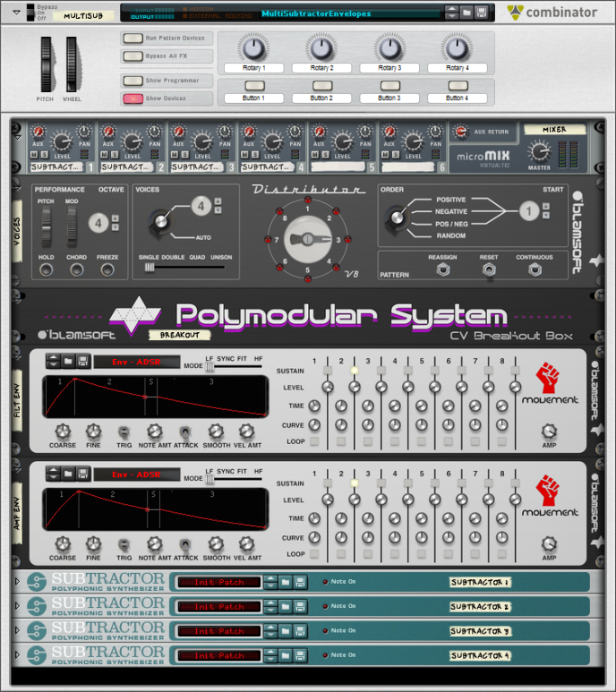Image resolution: width=616 pixels, height=692 pixels.
Task: Click the Single/Double/Quad/Unison voice slider
Action: click(150, 267)
